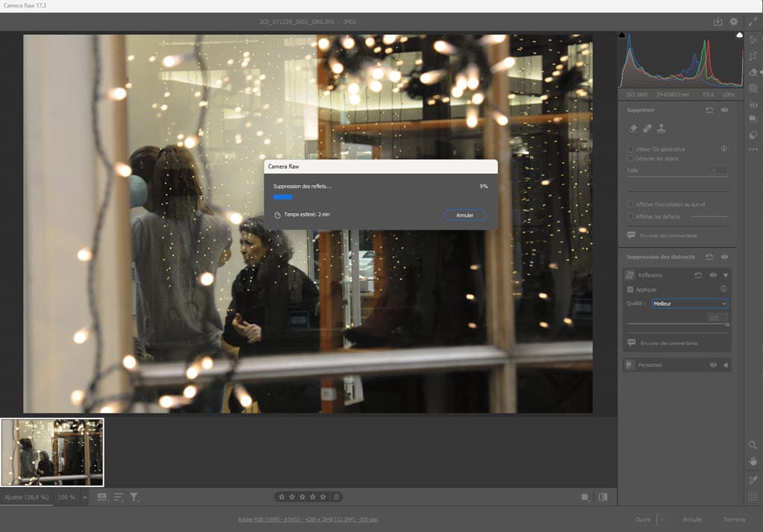Open the zoom level dropdown arrow
Viewport: 763px width, 532px height.
pyautogui.click(x=84, y=497)
